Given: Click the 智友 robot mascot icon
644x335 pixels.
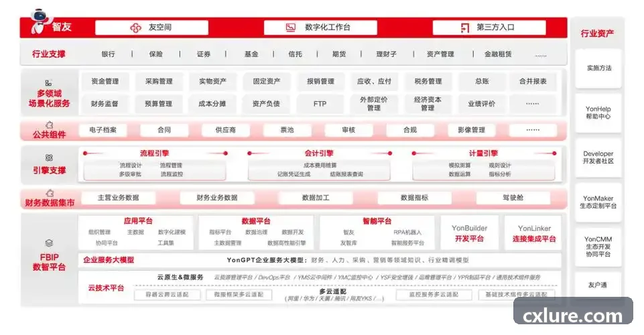Looking at the screenshot, I should tap(40, 21).
